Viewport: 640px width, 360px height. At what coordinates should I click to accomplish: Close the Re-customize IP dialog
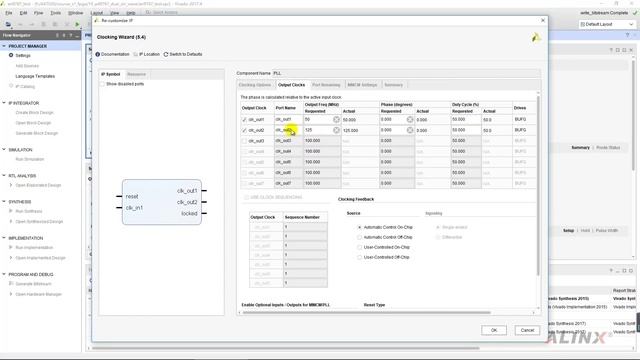[543, 20]
